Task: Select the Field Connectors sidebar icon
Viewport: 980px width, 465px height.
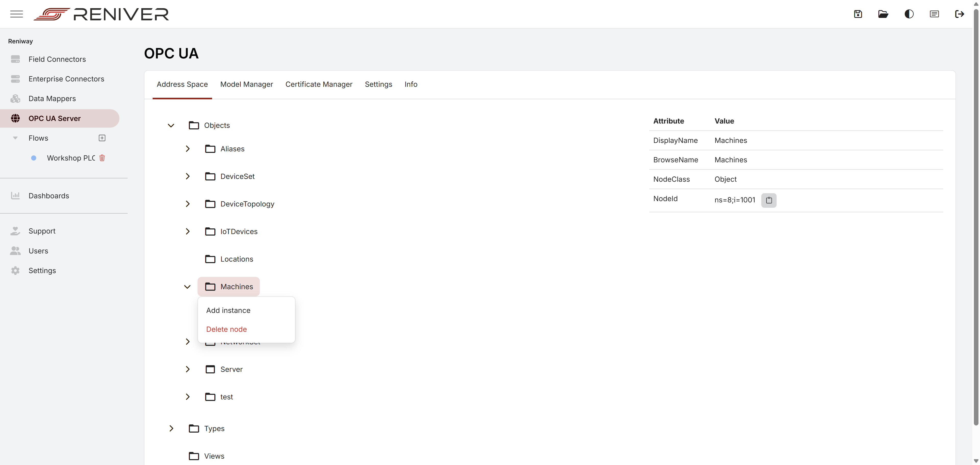Action: coord(15,59)
